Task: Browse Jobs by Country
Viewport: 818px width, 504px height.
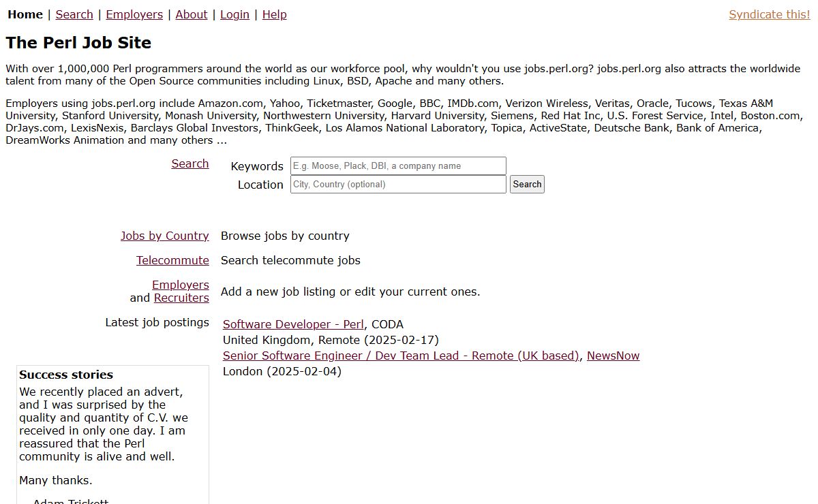Action: click(x=165, y=236)
